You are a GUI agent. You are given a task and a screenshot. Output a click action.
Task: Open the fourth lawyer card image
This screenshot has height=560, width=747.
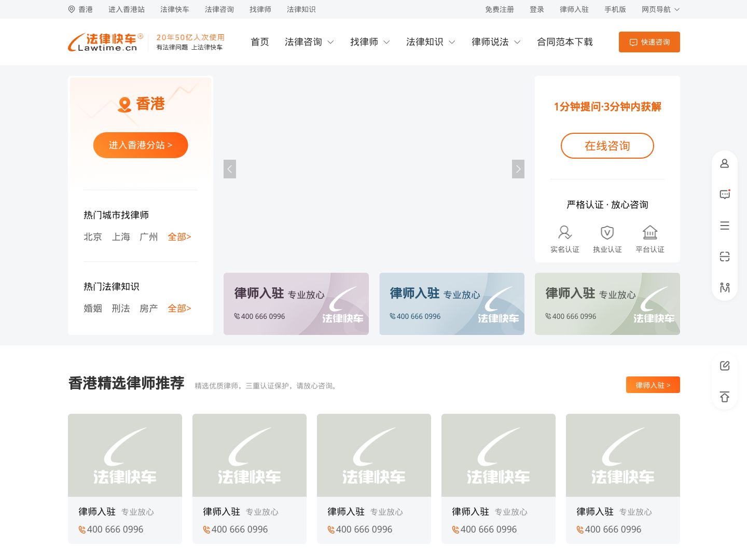pyautogui.click(x=499, y=455)
